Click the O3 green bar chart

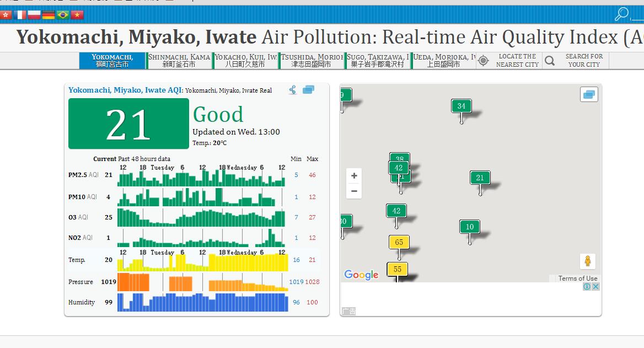tap(201, 217)
